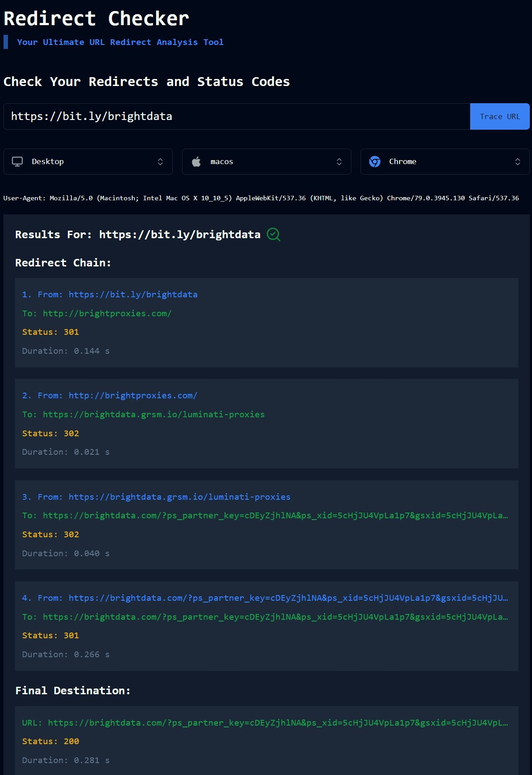
Task: Open step 2 From link brightproxies.com
Action: click(133, 395)
